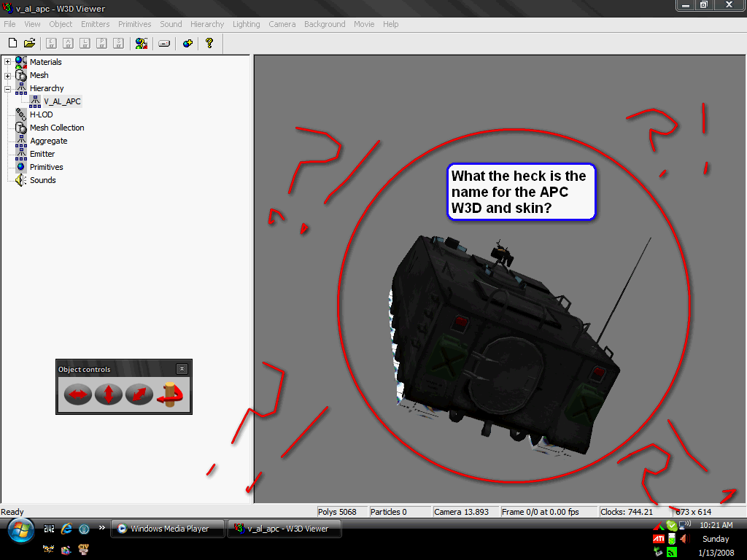Image resolution: width=747 pixels, height=560 pixels.
Task: Collapse the Hierarchy tree node
Action: pos(8,88)
